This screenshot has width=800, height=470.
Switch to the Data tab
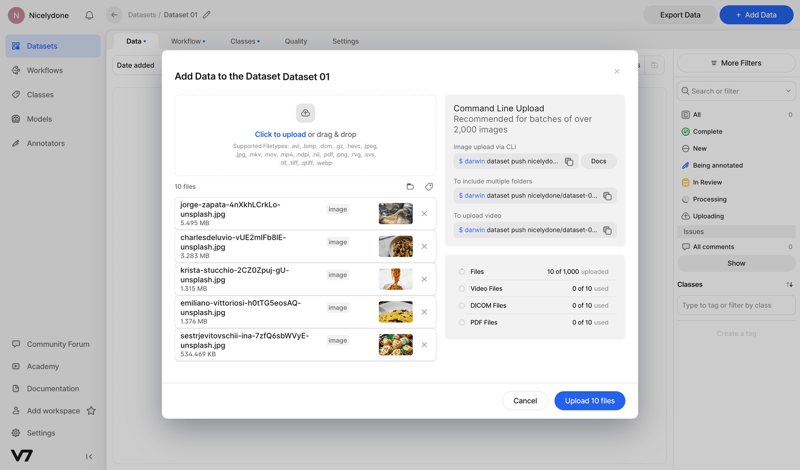tap(136, 41)
